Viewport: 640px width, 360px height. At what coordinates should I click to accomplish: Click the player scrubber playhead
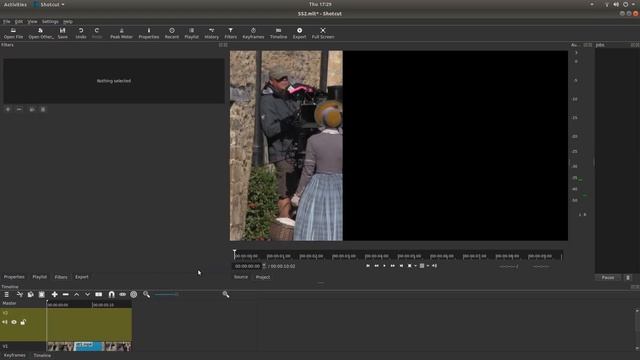coord(235,255)
